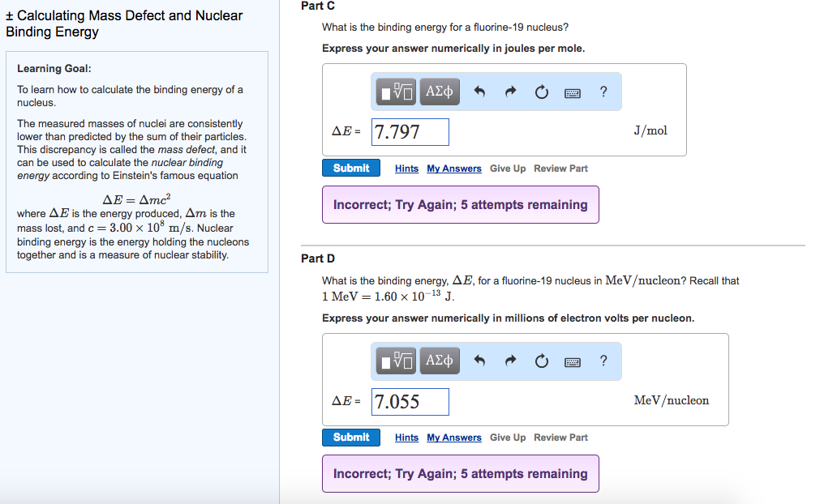This screenshot has height=504, width=820.
Task: Click the help question mark in Part C toolbar
Action: click(603, 92)
